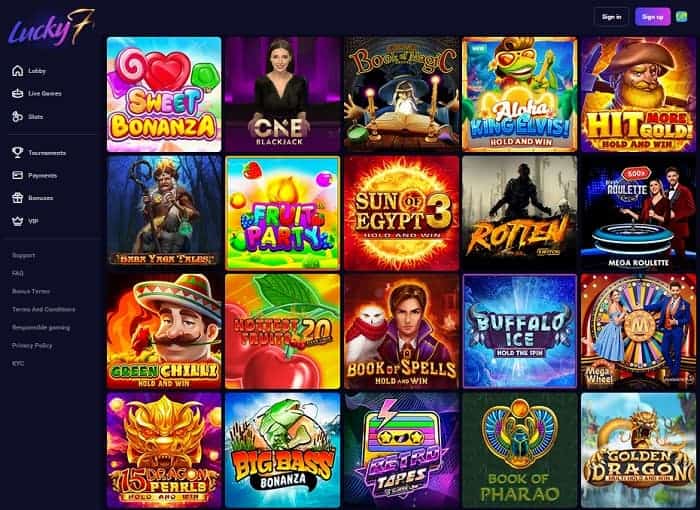Select the Mega Roulette live game thumbnail
This screenshot has width=700, height=510.
coord(638,213)
